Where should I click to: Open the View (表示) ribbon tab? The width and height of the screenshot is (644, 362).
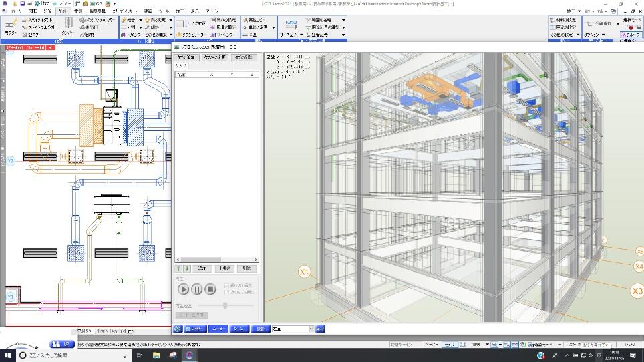[x=194, y=11]
